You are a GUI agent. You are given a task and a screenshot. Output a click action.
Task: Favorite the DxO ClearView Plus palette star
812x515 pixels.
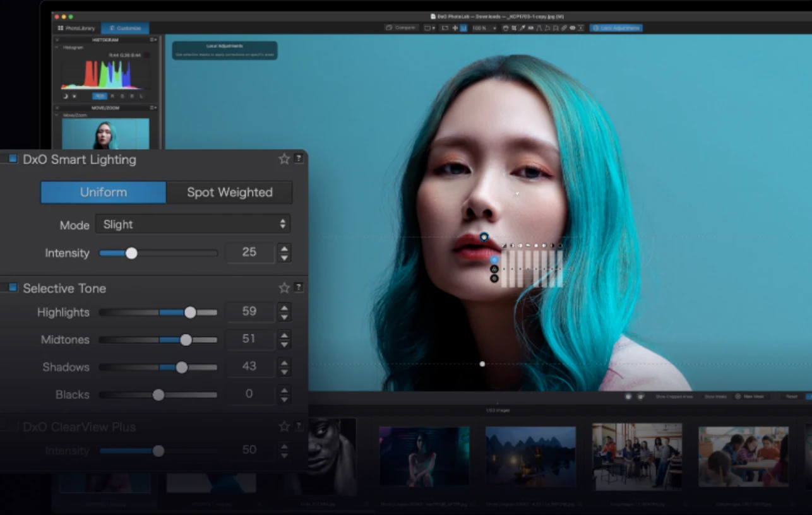pos(284,427)
